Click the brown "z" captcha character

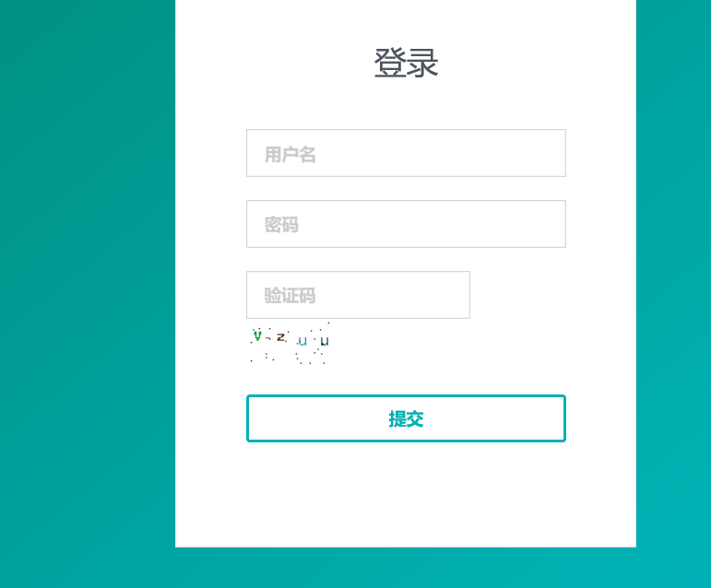coord(281,337)
